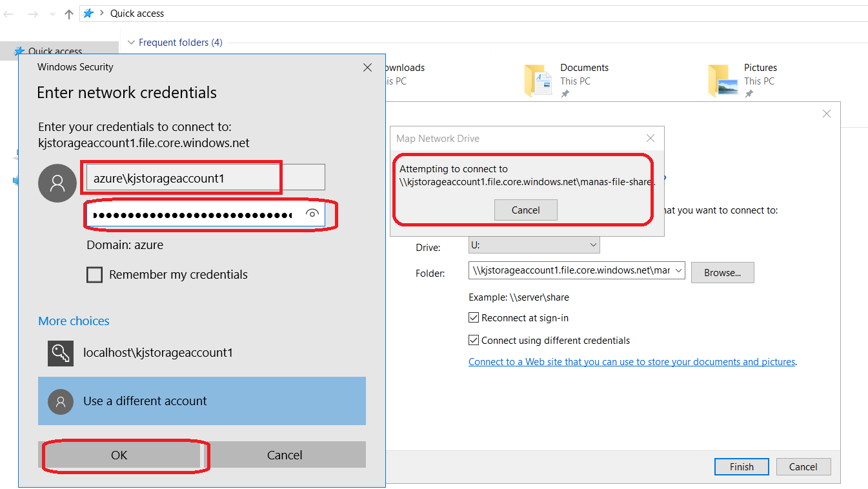This screenshot has height=489, width=868.
Task: Click the Enter network credentials heading
Action: [x=127, y=93]
